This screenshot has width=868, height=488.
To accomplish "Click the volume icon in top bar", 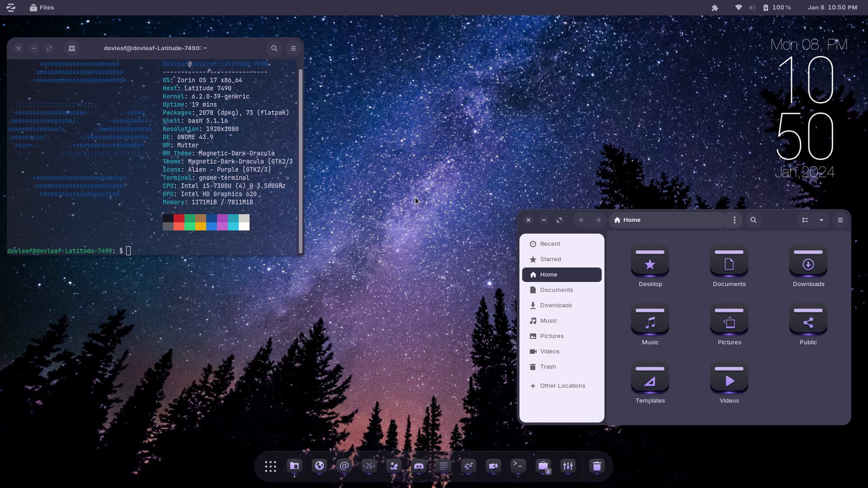I will (752, 8).
